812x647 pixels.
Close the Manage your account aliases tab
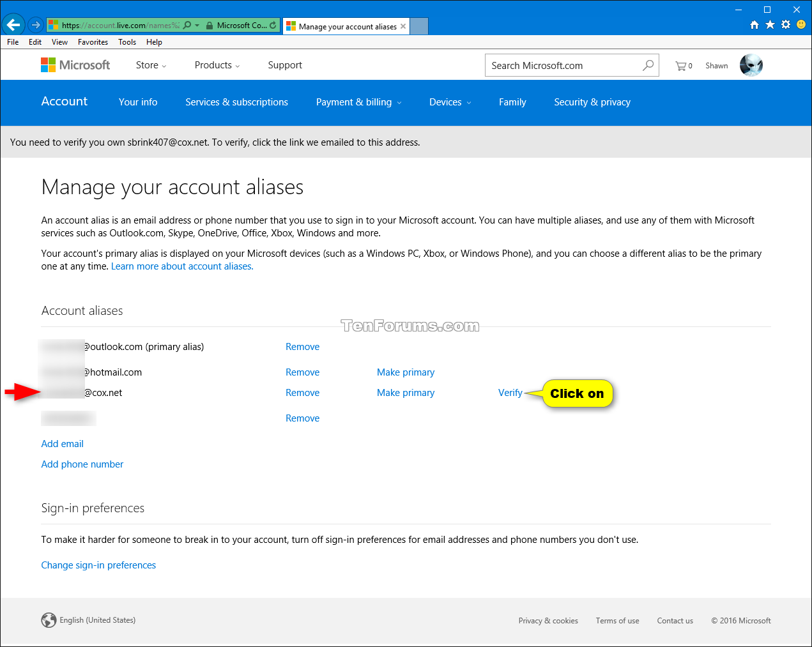tap(403, 26)
